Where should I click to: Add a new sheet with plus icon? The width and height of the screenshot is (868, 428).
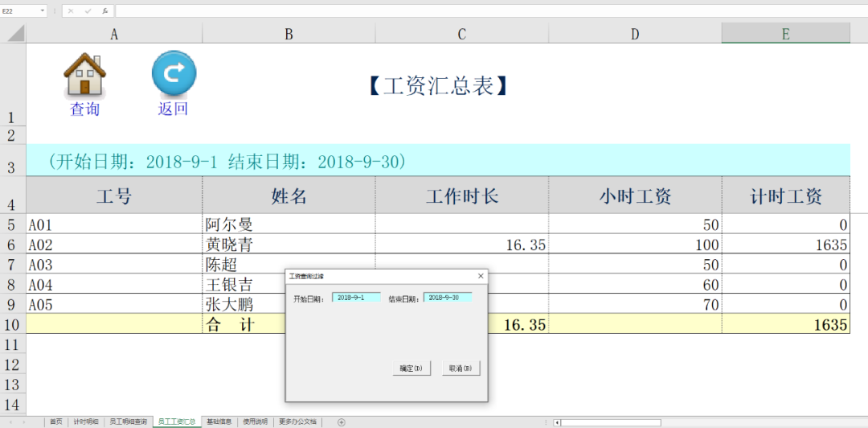point(341,422)
